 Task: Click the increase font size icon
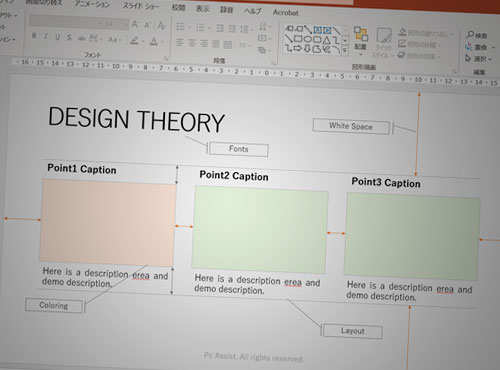tap(135, 24)
